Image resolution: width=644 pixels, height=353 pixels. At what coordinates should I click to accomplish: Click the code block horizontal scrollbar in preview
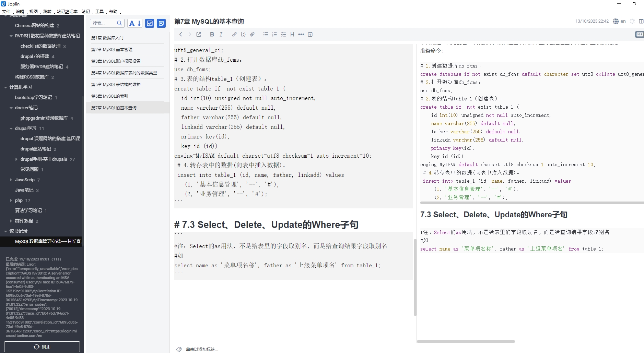click(532, 203)
